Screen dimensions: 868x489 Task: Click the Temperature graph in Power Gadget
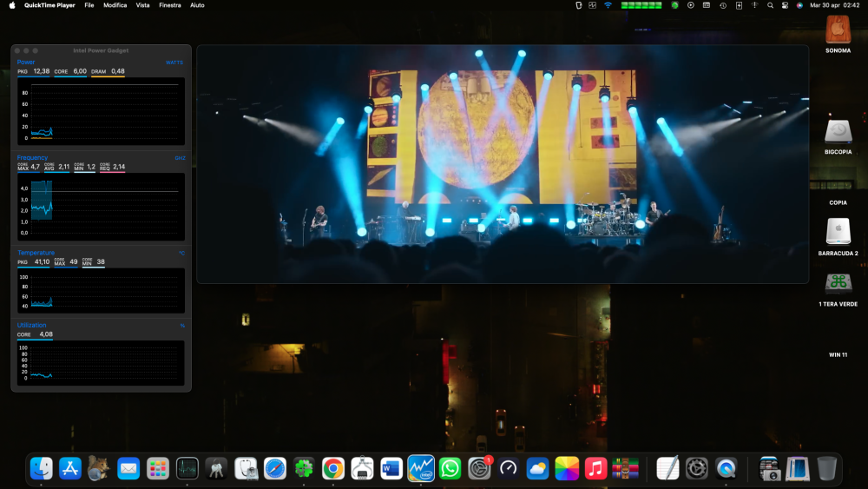click(101, 291)
